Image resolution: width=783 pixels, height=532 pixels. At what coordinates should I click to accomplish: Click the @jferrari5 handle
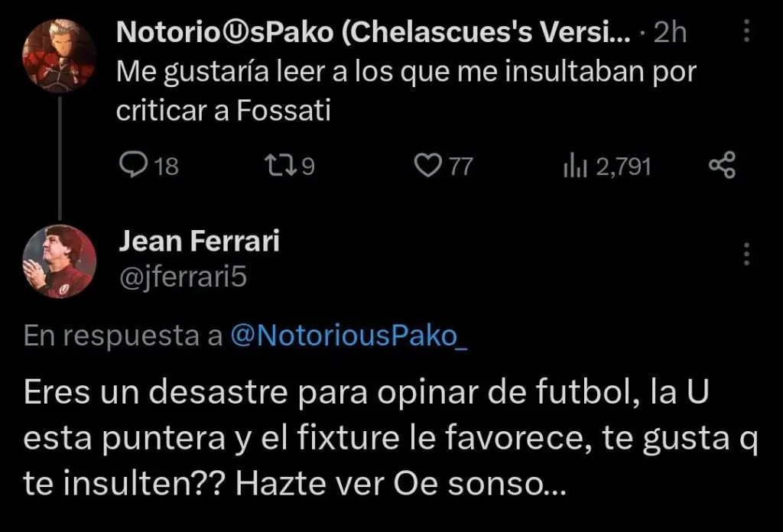coord(183,277)
